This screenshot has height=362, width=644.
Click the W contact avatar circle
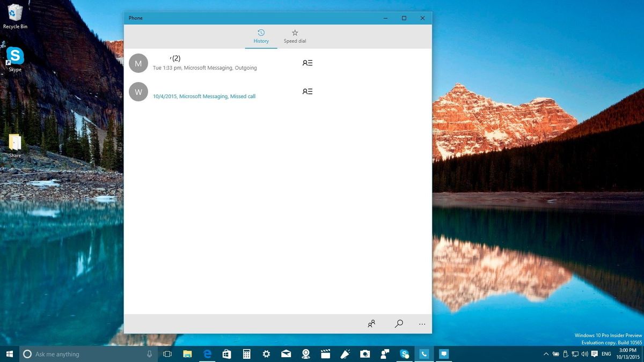coord(138,92)
